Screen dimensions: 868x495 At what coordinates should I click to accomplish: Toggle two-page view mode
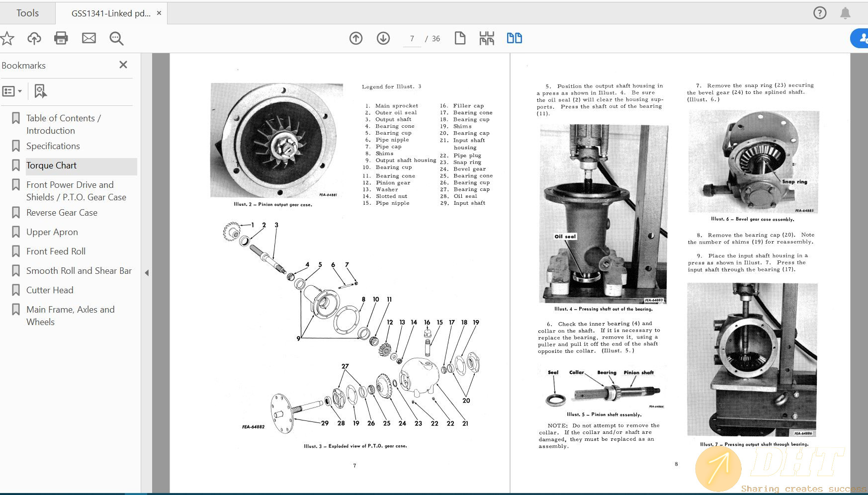pyautogui.click(x=514, y=38)
